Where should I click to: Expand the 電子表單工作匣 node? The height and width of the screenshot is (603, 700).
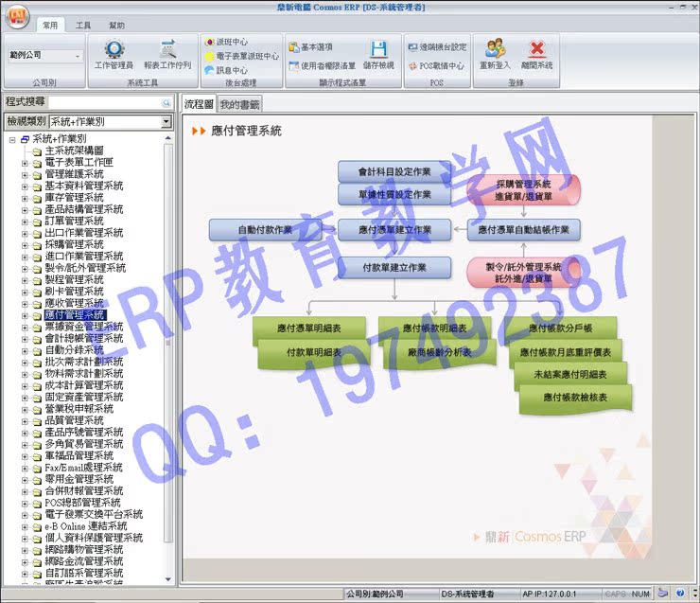25,164
